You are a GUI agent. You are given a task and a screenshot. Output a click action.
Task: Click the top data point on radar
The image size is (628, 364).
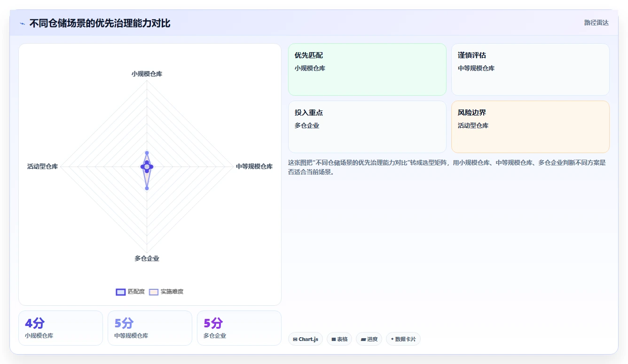(147, 153)
